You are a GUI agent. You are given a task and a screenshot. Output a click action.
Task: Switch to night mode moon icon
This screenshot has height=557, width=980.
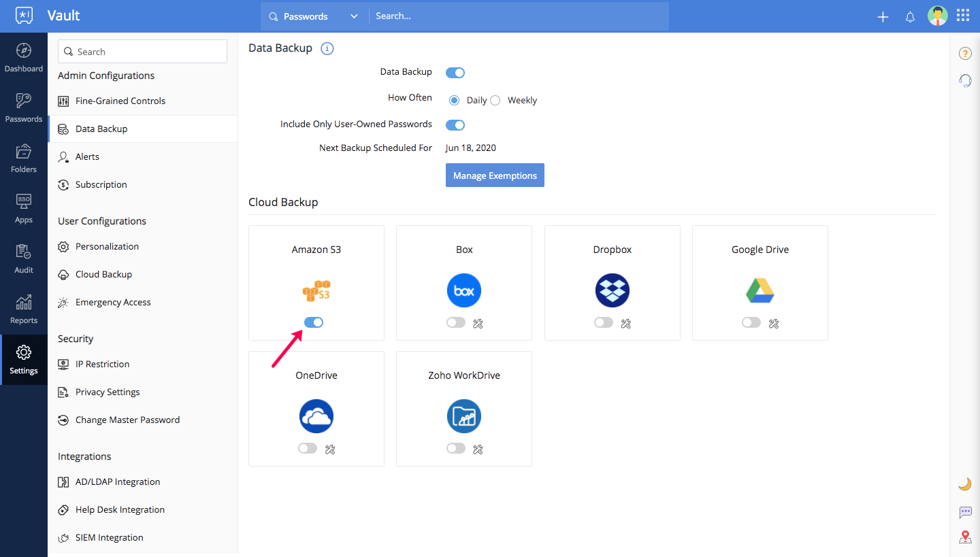[965, 484]
